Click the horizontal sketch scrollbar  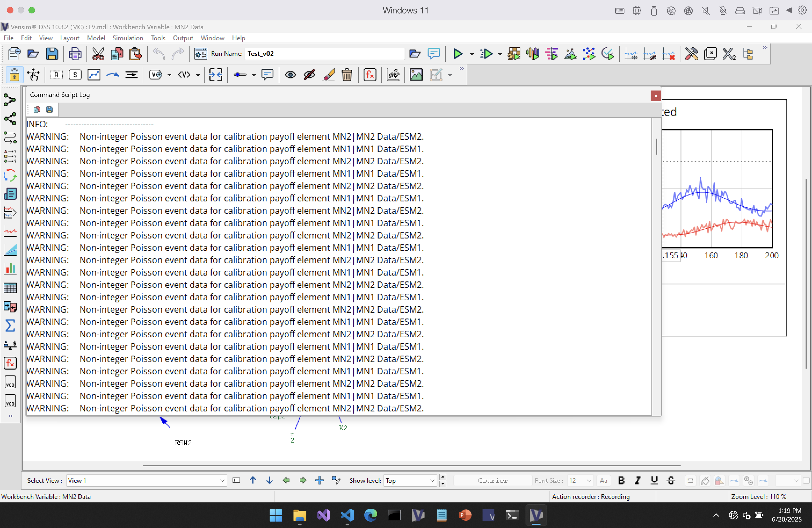[x=411, y=465]
